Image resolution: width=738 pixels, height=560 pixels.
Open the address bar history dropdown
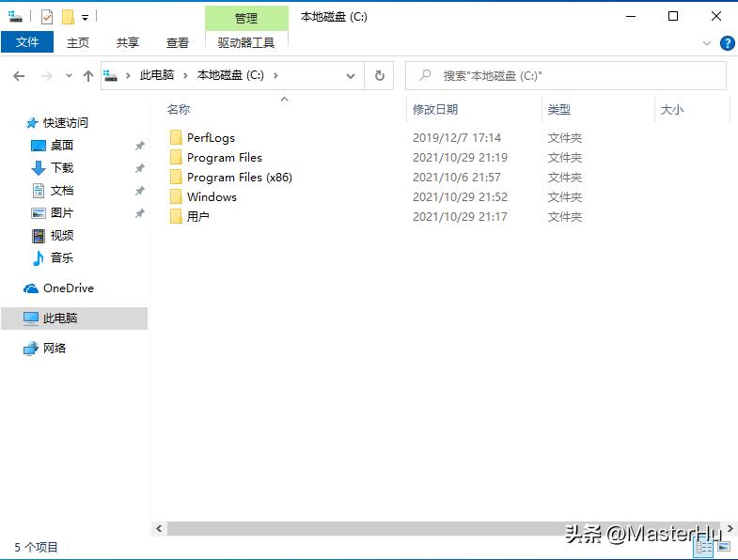point(351,76)
